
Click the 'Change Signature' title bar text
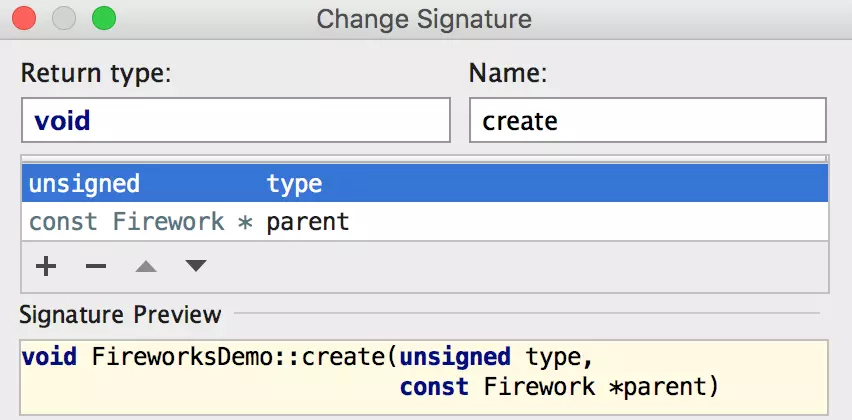[424, 19]
